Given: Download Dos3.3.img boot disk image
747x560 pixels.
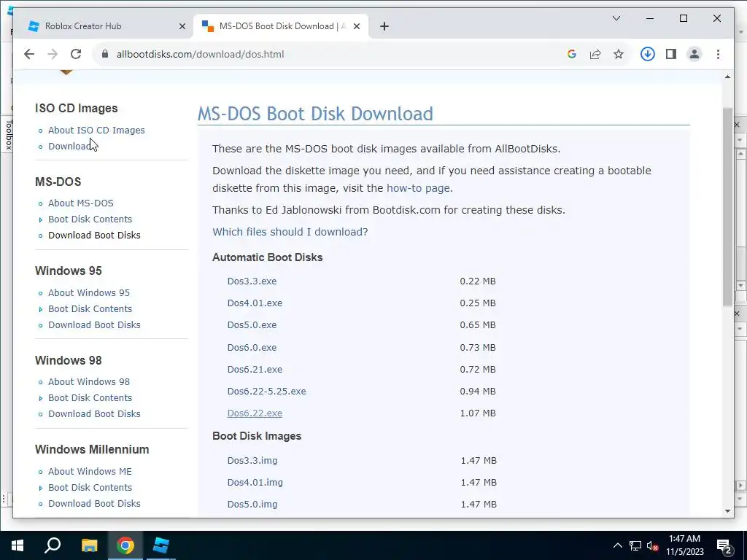Looking at the screenshot, I should tap(252, 461).
